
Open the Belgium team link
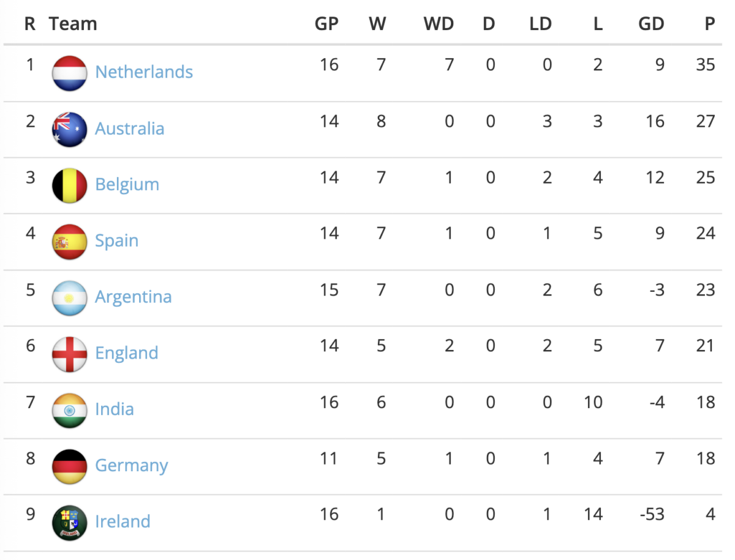127,185
